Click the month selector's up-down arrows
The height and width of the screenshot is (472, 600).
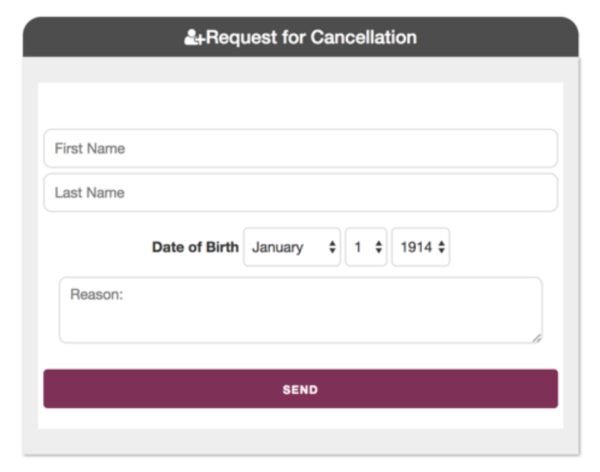(332, 247)
